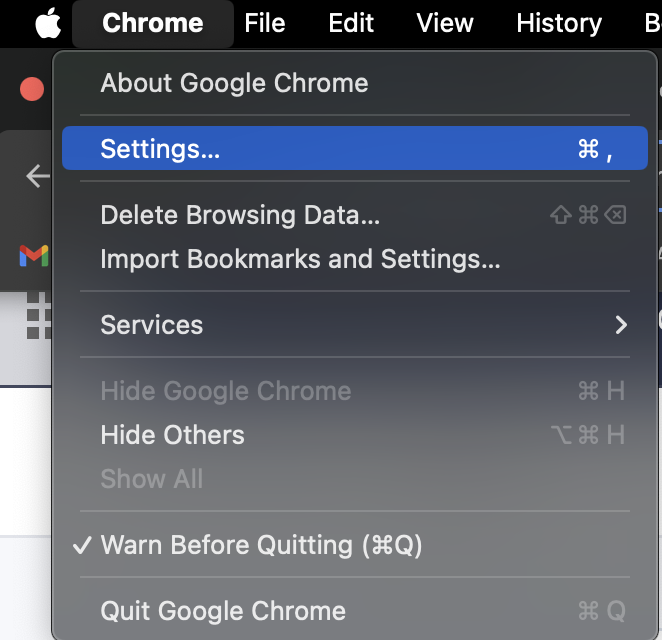
Task: Select Hide Google Chrome entry
Action: (355, 391)
